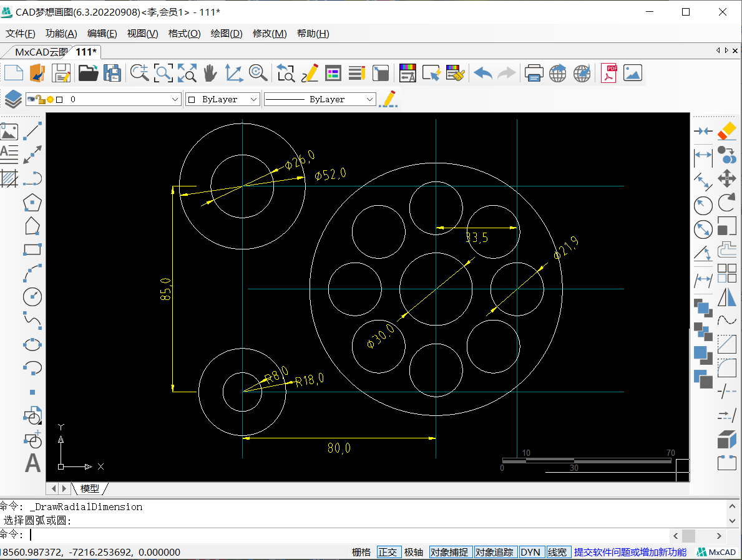The height and width of the screenshot is (560, 742).
Task: Click the New file icon
Action: coord(14,74)
